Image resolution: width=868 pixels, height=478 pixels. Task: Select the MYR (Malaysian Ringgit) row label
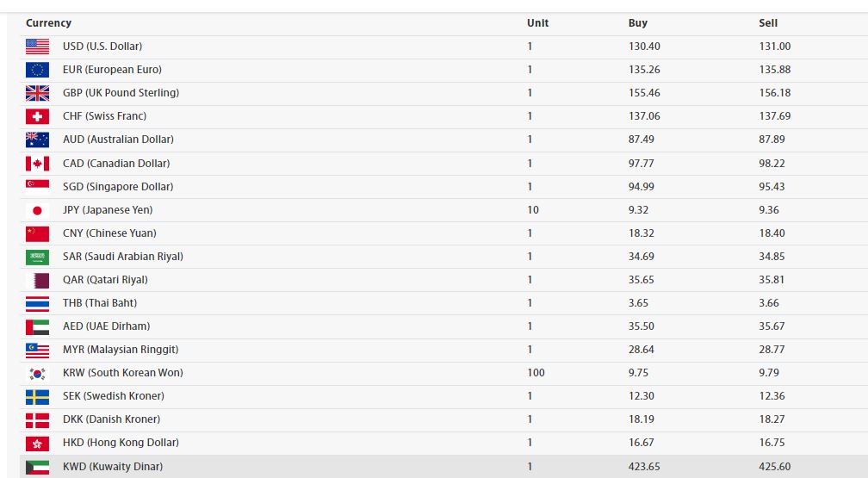point(122,350)
